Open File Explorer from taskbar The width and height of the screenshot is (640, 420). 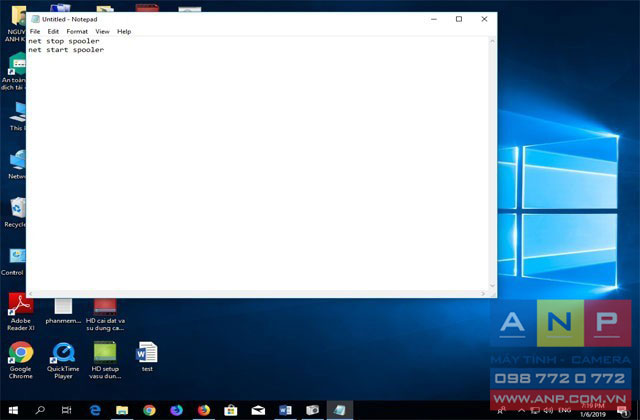(122, 410)
